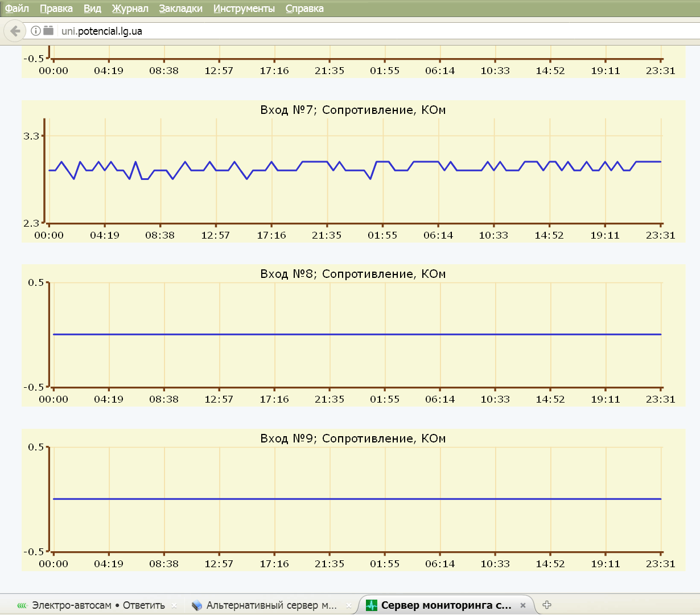Open a new tab with the plus icon
Image resolution: width=700 pixels, height=615 pixels.
[547, 605]
